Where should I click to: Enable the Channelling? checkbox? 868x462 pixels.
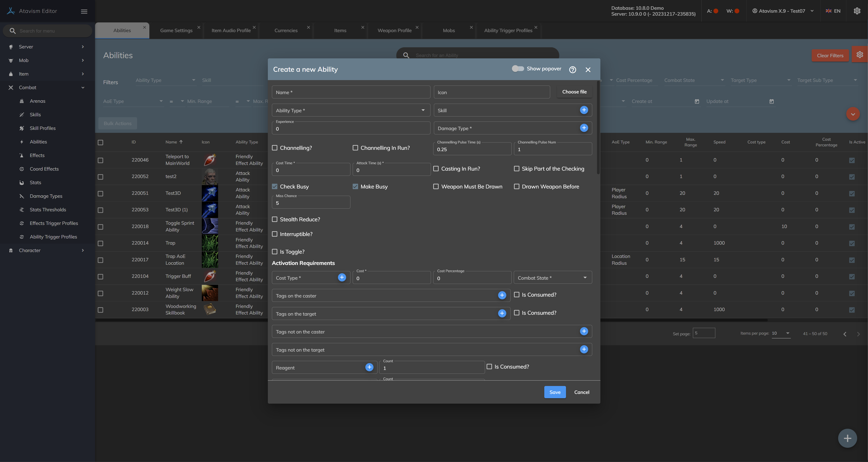coord(275,148)
